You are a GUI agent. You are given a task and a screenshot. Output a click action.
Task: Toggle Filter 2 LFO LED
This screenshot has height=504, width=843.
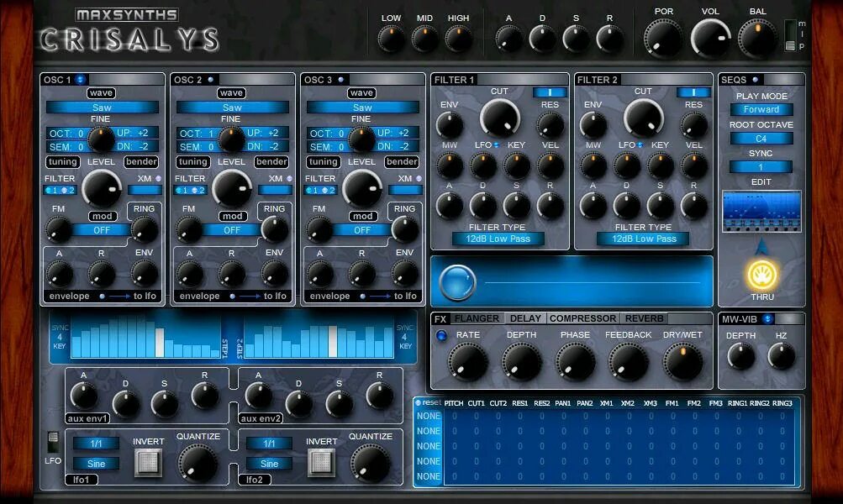coord(640,145)
